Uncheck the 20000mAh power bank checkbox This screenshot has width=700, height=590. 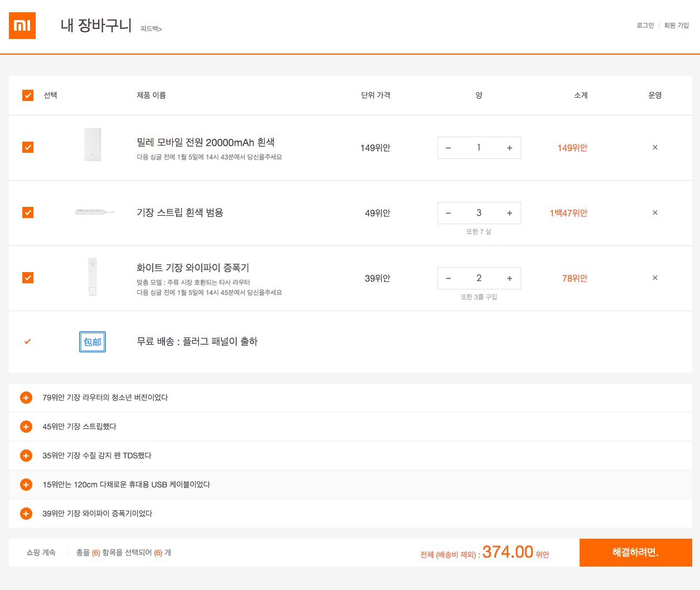(28, 147)
